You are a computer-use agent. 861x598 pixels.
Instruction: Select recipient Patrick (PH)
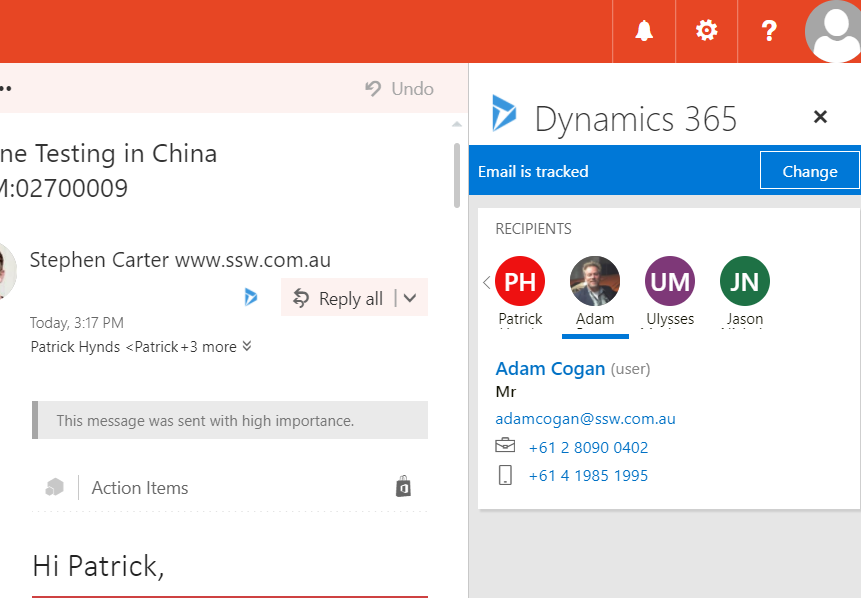pos(520,282)
